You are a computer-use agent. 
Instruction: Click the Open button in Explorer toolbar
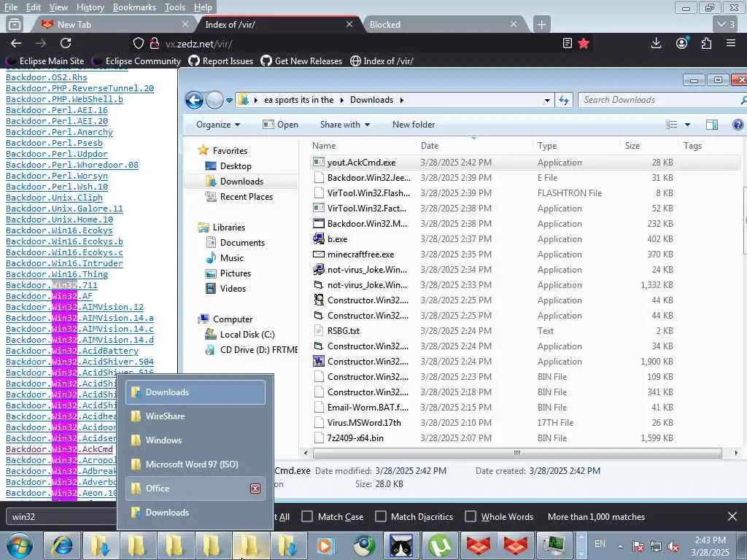281,125
